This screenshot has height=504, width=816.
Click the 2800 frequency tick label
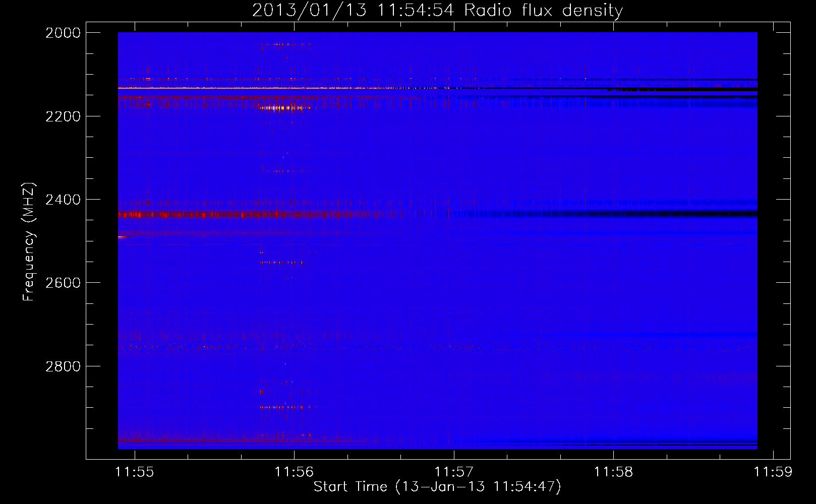tap(63, 366)
